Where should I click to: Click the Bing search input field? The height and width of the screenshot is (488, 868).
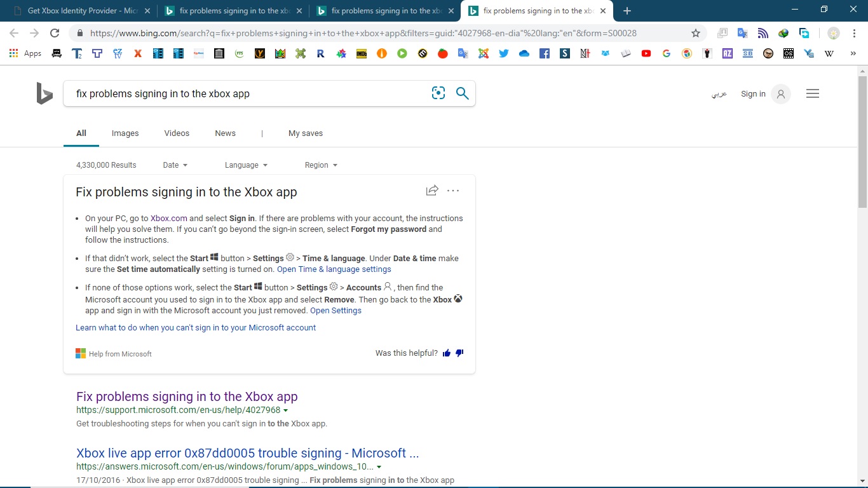248,93
